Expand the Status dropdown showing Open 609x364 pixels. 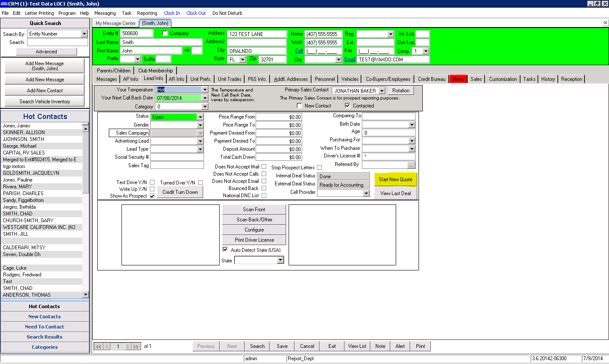200,117
